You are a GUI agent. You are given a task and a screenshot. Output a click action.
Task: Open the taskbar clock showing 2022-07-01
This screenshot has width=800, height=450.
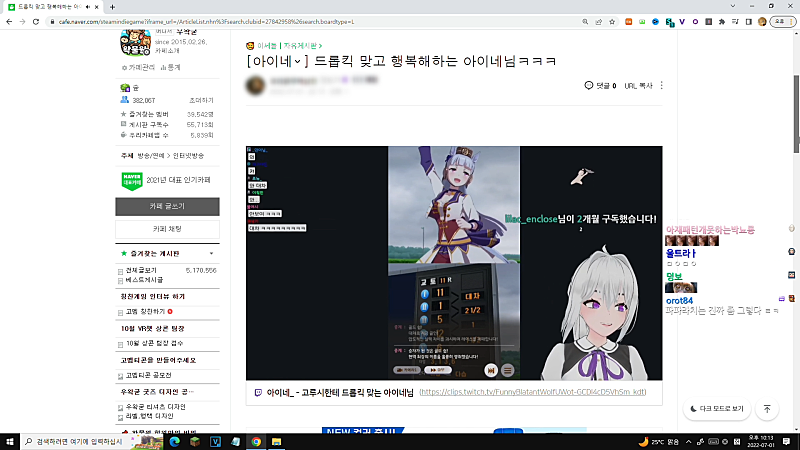(761, 441)
